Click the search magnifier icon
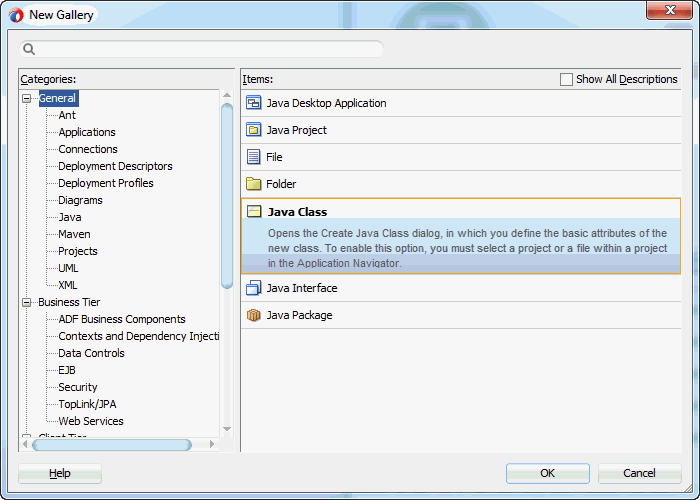This screenshot has height=500, width=700. (29, 49)
